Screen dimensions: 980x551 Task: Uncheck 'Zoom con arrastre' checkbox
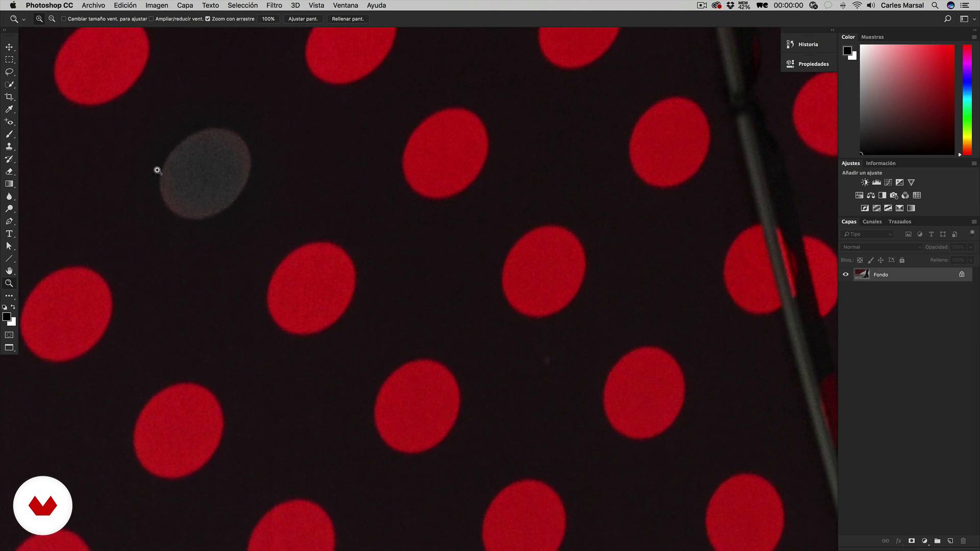(x=208, y=19)
